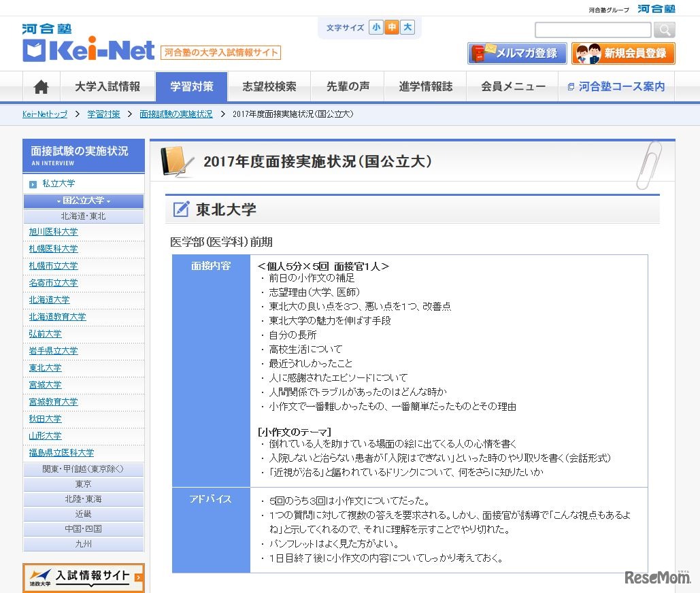Open the 岩手県立大学 link
Image resolution: width=700 pixels, height=593 pixels.
(53, 351)
